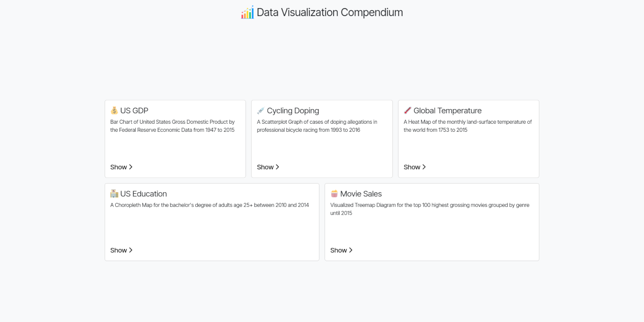Click the school icon on the US Education card
Screen dimensions: 644x322
tap(113, 193)
